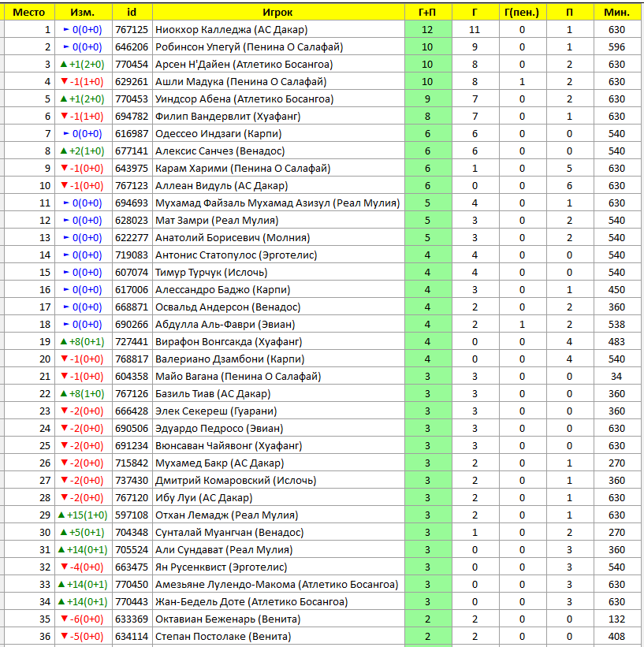Select cell Мухамед Бакр (АС Дакар)
Screen dimensions: 644x647
pyautogui.click(x=278, y=463)
